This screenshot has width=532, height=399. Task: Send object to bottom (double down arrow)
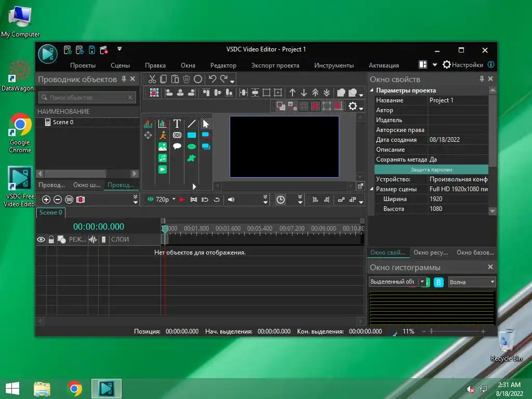tap(327, 92)
